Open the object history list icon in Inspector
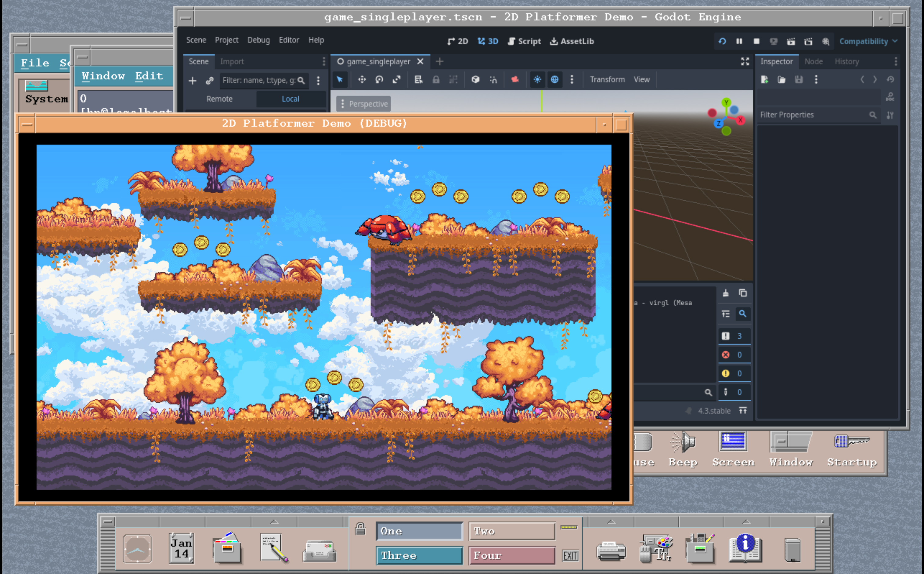The height and width of the screenshot is (574, 924). point(890,79)
